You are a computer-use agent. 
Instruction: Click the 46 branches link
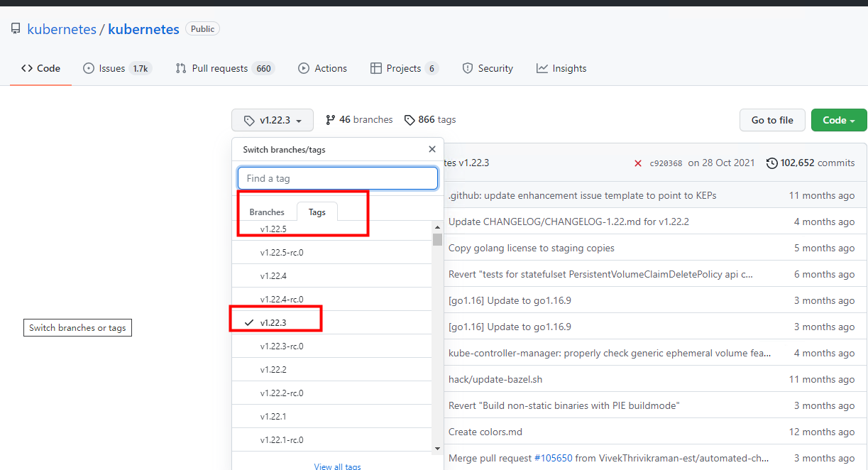[x=359, y=119]
